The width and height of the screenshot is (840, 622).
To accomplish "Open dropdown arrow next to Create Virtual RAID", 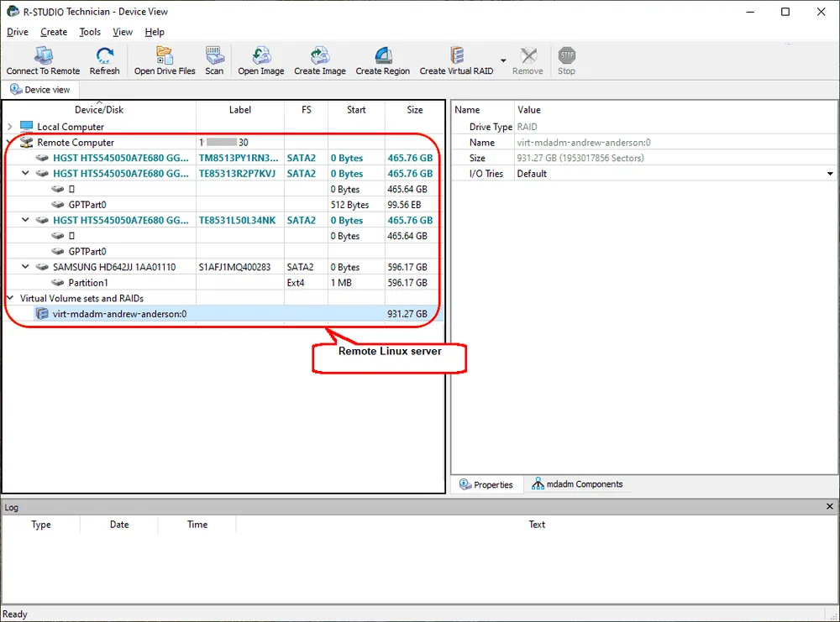I will click(503, 60).
